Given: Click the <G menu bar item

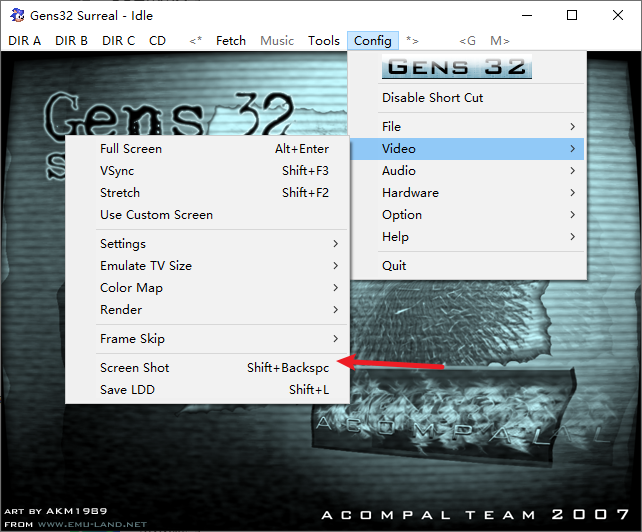Looking at the screenshot, I should [468, 41].
